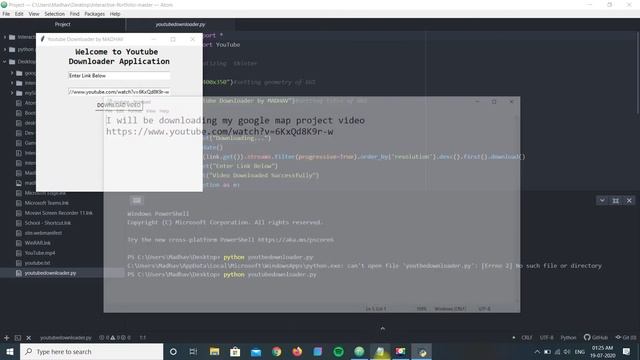This screenshot has height=360, width=640.
Task: Change the UTF-8 encoding selector
Action: coord(547,338)
